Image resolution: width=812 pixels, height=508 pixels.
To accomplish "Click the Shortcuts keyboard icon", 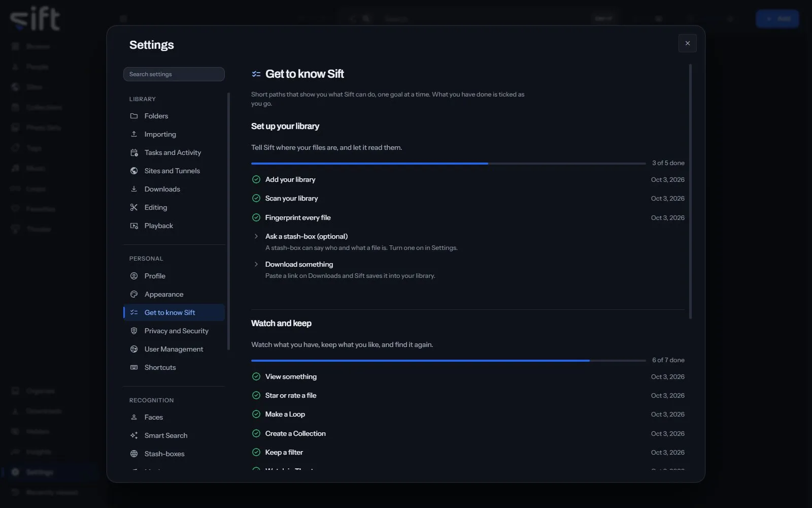I will coord(134,367).
